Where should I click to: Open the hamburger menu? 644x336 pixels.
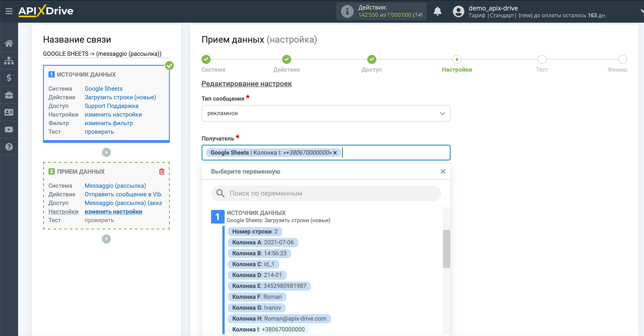click(9, 11)
